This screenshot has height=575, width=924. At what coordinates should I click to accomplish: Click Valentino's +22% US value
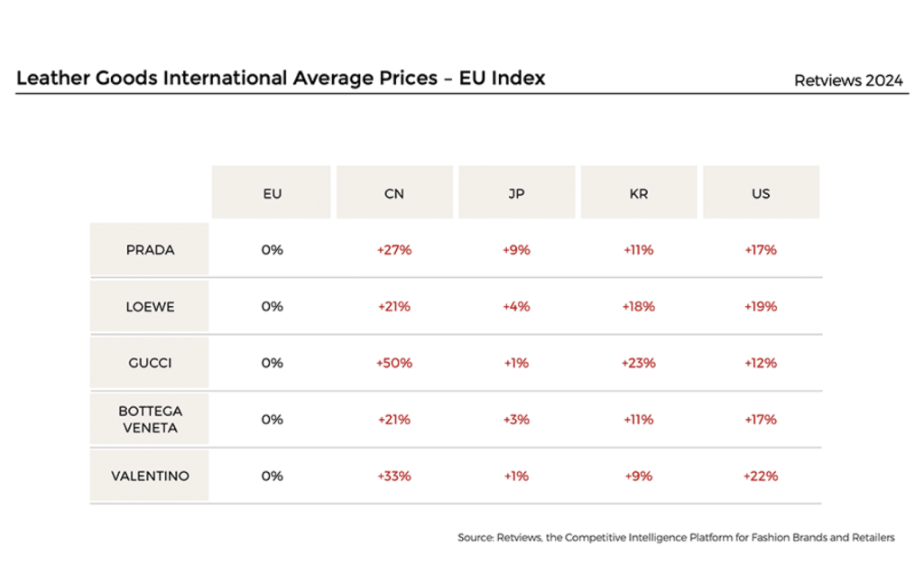(x=761, y=476)
